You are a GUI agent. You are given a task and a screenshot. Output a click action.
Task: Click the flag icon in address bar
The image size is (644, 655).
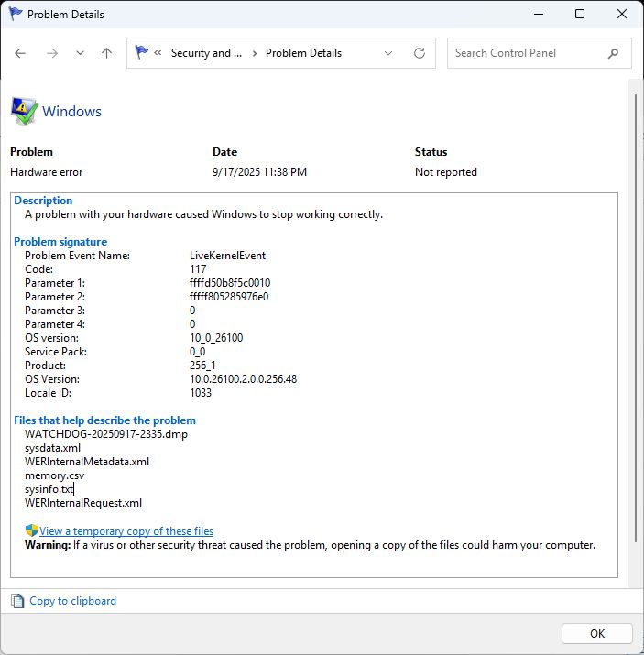[x=142, y=53]
